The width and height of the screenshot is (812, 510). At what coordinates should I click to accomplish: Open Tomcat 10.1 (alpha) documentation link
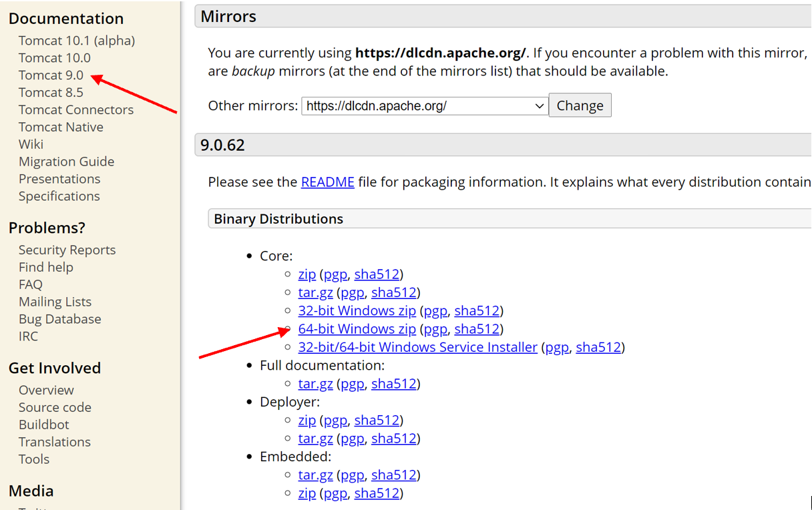coord(77,41)
